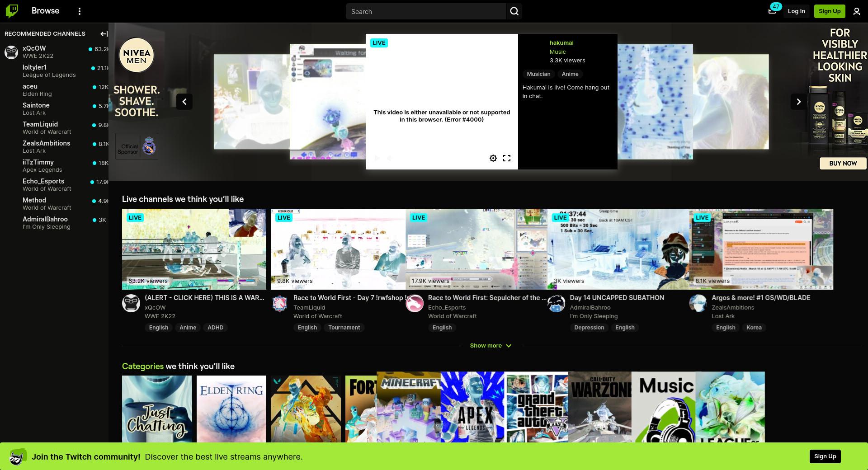Open Elden Ring category cover
This screenshot has width=868, height=470.
click(231, 409)
